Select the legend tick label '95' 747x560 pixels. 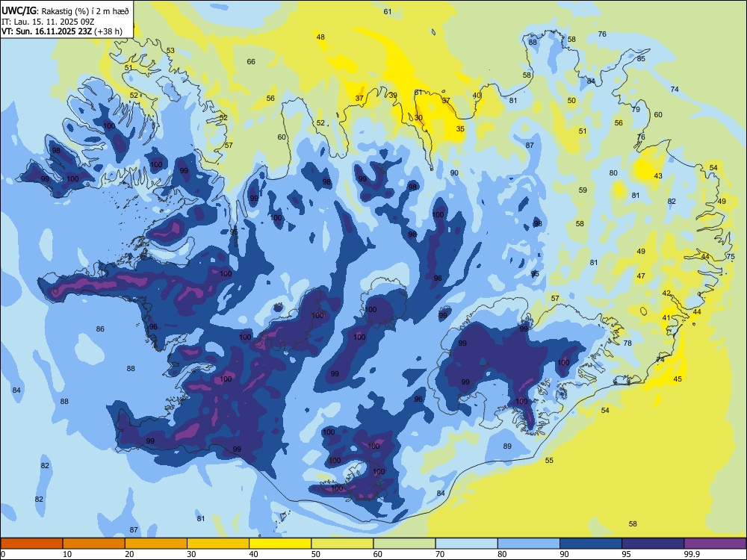pos(626,554)
